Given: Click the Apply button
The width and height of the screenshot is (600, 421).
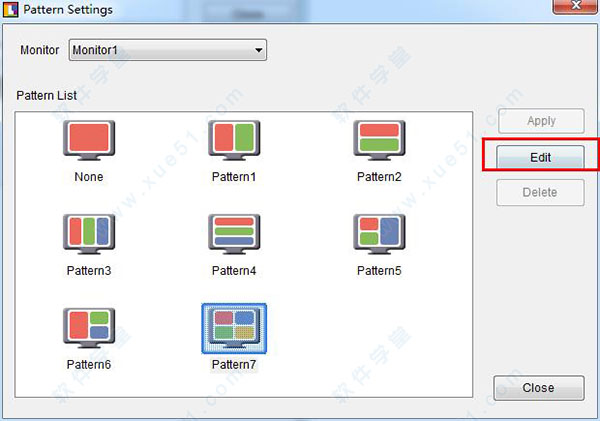Looking at the screenshot, I should [541, 121].
